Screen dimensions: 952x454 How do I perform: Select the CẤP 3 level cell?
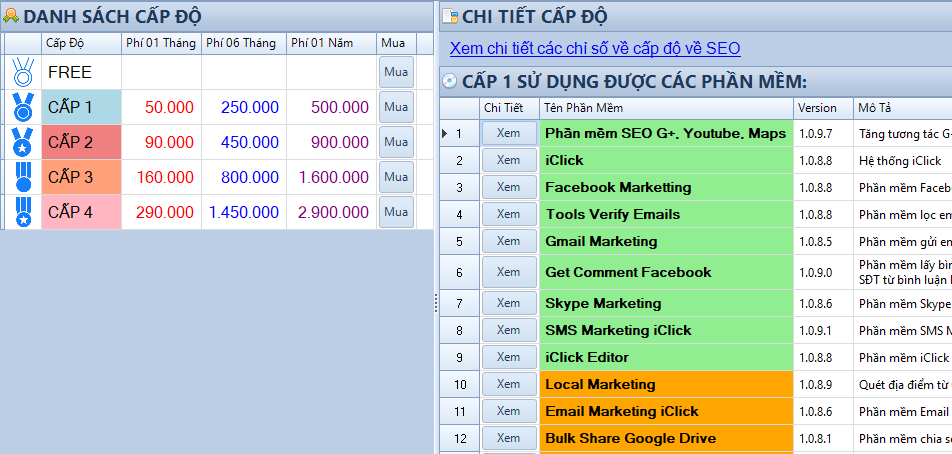point(81,177)
